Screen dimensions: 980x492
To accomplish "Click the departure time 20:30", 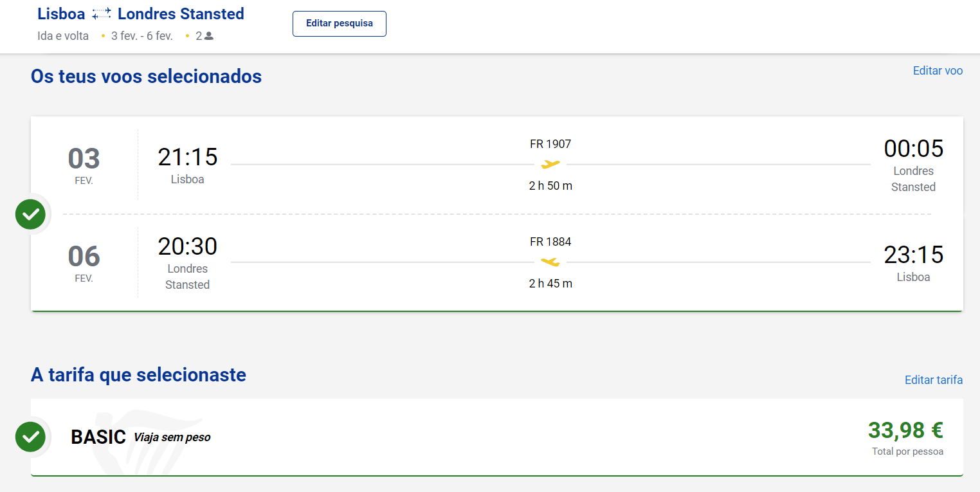I will (x=188, y=246).
